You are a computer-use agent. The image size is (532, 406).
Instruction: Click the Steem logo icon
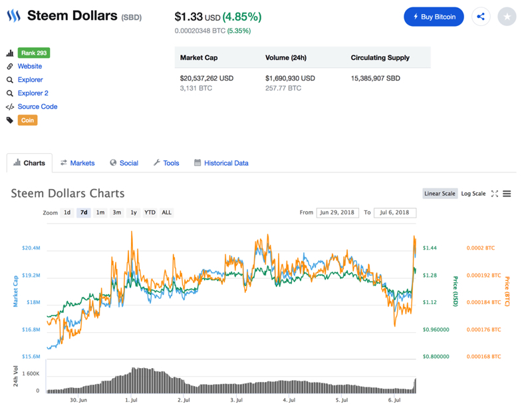13,15
